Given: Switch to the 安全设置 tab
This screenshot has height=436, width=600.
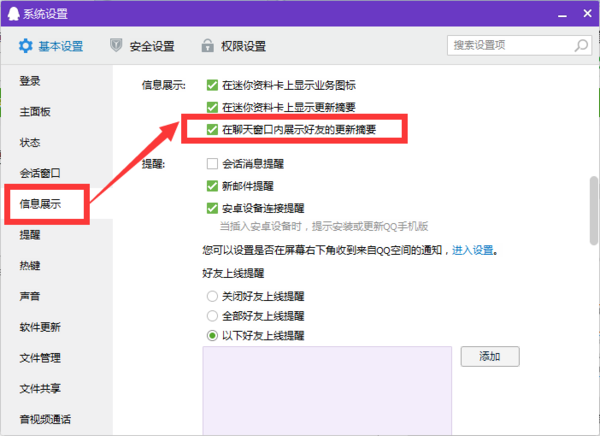Looking at the screenshot, I should click(142, 46).
